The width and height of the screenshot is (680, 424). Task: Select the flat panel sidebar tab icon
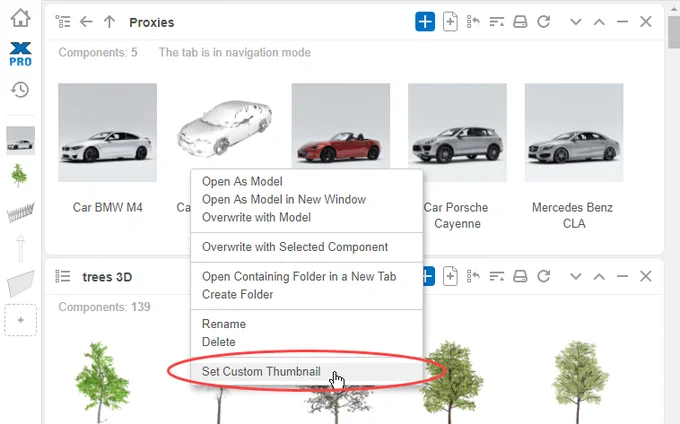click(x=20, y=284)
